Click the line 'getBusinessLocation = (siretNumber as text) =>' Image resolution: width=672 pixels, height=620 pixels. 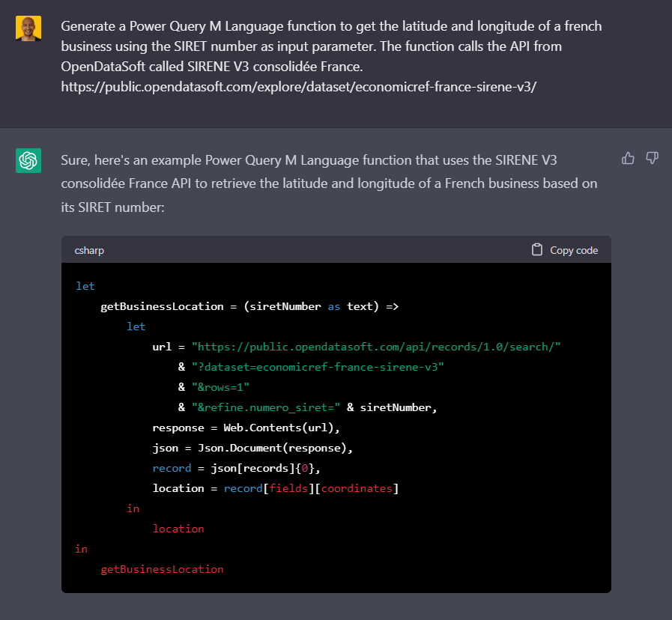249,306
